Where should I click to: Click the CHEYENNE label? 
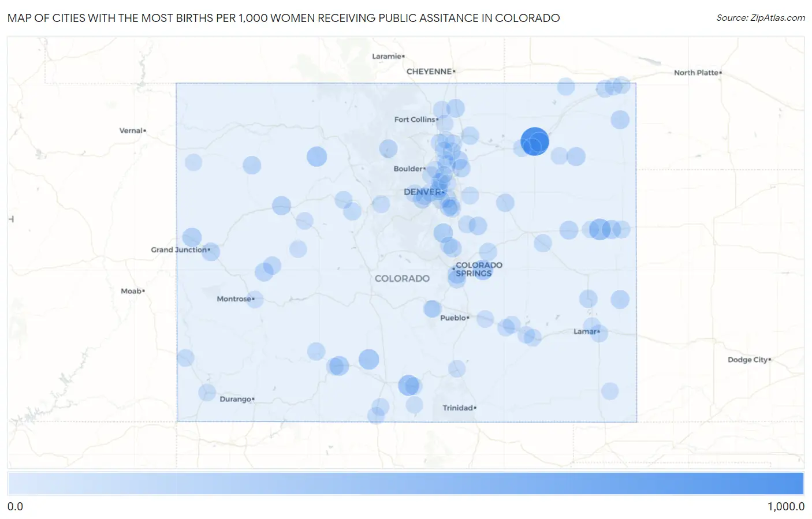pyautogui.click(x=429, y=72)
